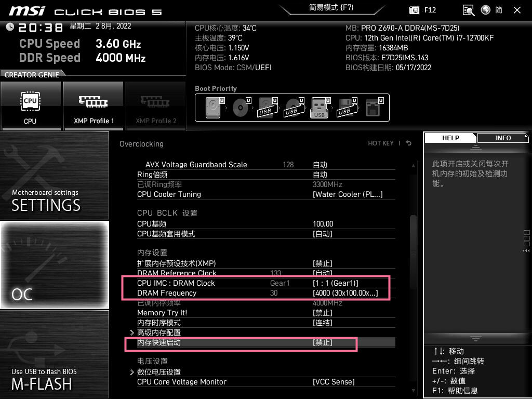Select the CPU基频 value field 100.00

(323, 224)
